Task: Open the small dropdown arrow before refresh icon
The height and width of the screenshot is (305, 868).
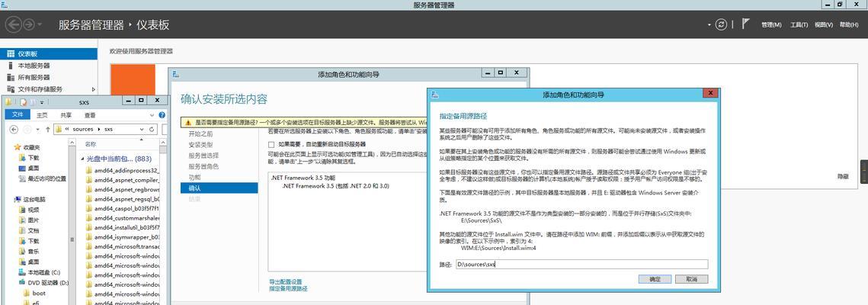Action: click(x=709, y=25)
